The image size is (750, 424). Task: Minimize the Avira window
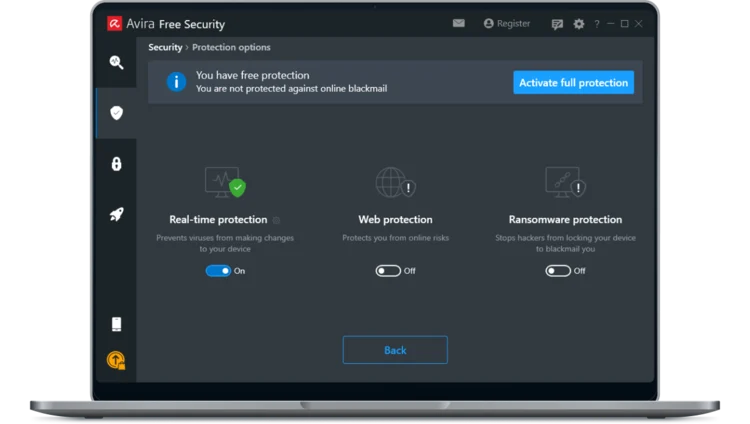tap(610, 23)
